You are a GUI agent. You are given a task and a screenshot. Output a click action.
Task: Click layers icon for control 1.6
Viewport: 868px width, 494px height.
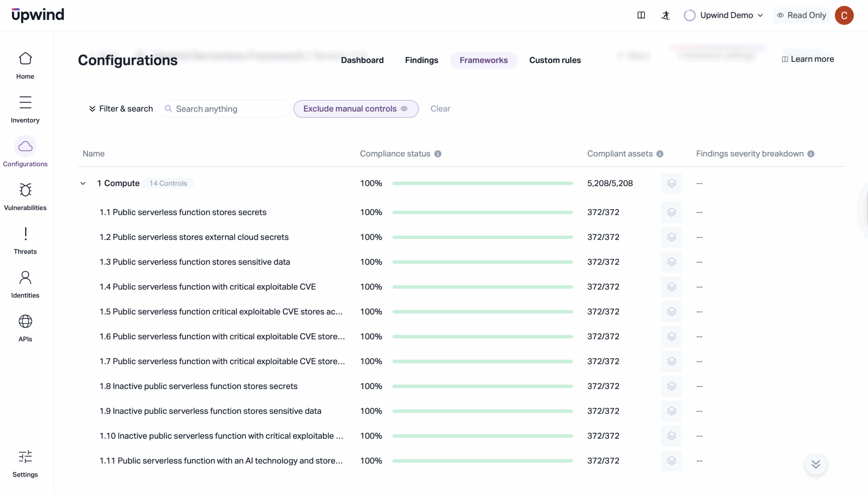pos(671,337)
